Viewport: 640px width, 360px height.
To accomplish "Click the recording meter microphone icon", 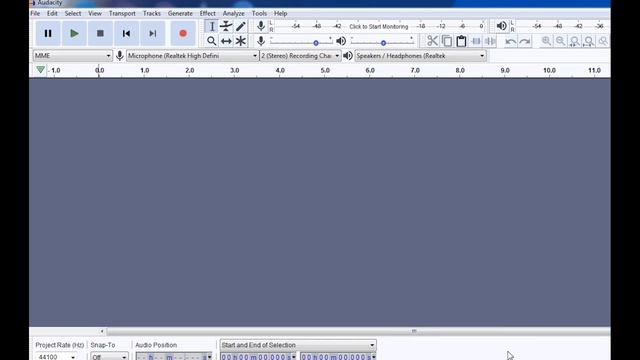I will coord(261,26).
